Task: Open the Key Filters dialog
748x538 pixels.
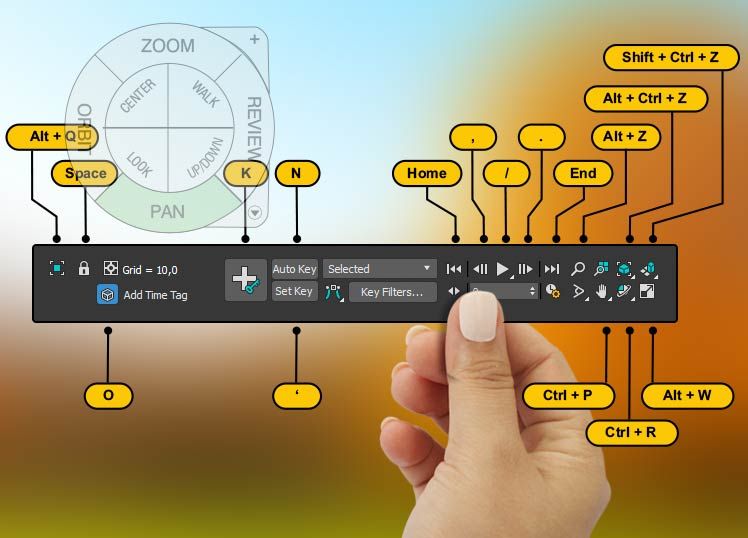Action: point(392,292)
